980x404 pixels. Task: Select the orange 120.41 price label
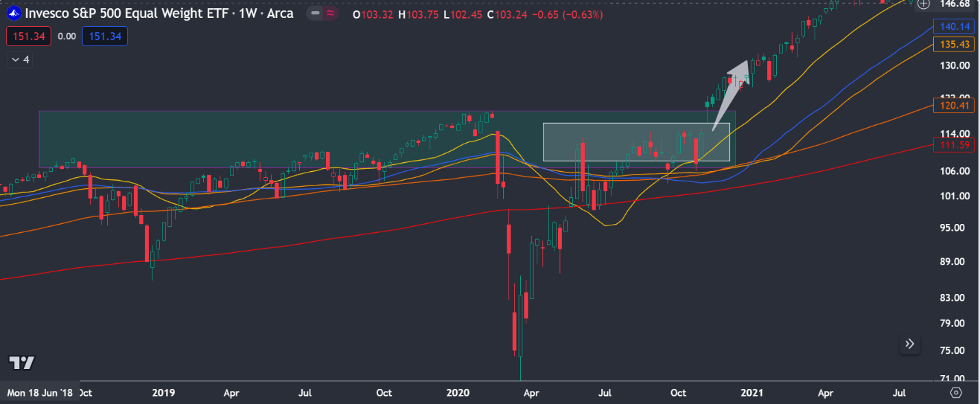point(955,105)
